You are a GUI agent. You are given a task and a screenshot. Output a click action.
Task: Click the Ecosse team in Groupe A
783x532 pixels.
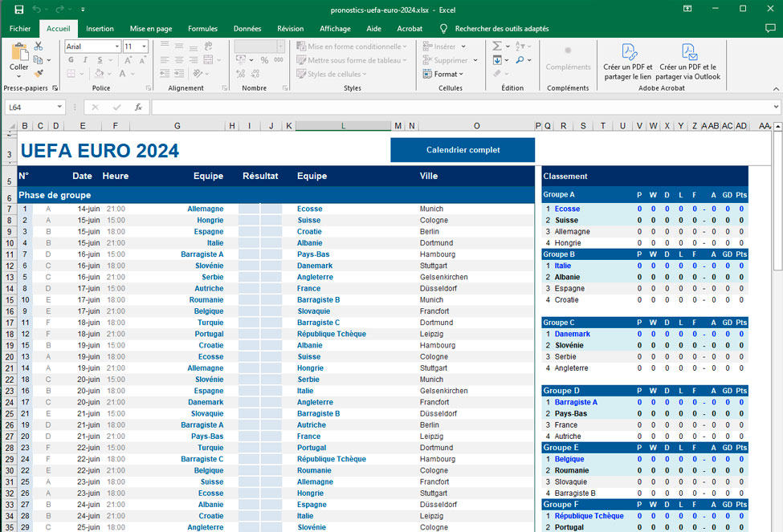[567, 209]
